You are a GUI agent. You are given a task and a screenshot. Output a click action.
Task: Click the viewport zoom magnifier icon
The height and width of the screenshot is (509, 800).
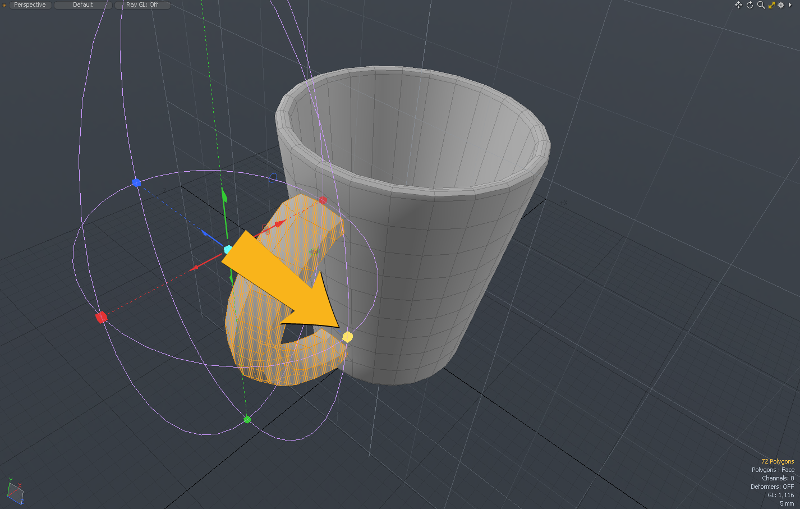click(760, 5)
